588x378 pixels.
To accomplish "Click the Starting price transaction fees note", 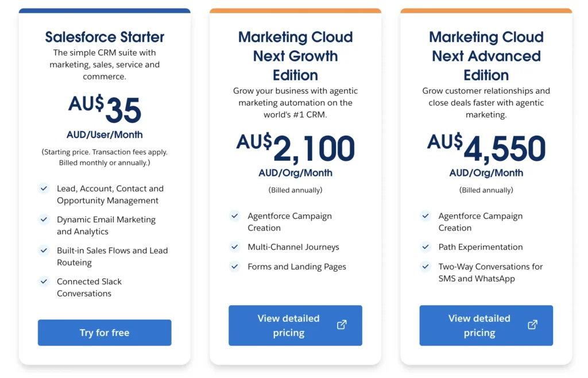I will click(x=105, y=157).
